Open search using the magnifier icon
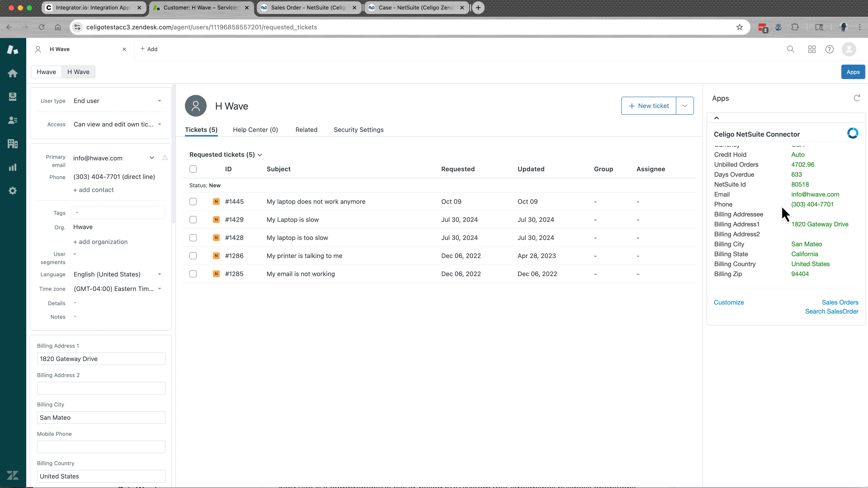This screenshot has width=868, height=488. click(x=791, y=49)
